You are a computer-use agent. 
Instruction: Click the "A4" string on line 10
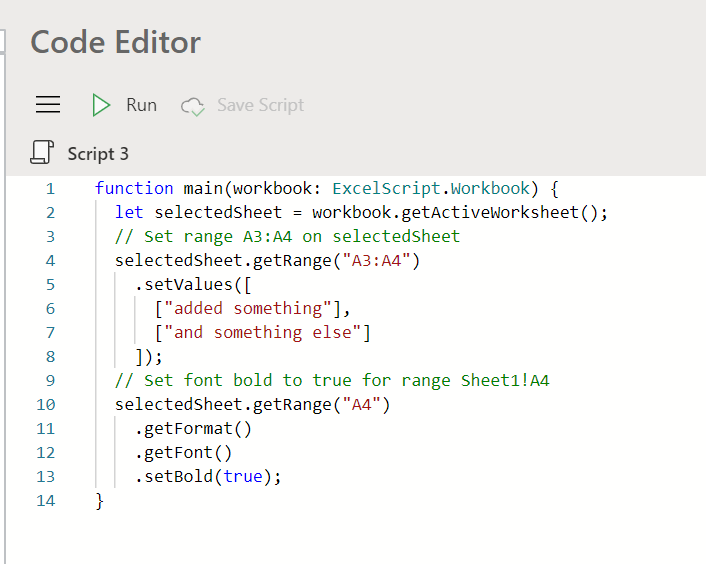[362, 405]
